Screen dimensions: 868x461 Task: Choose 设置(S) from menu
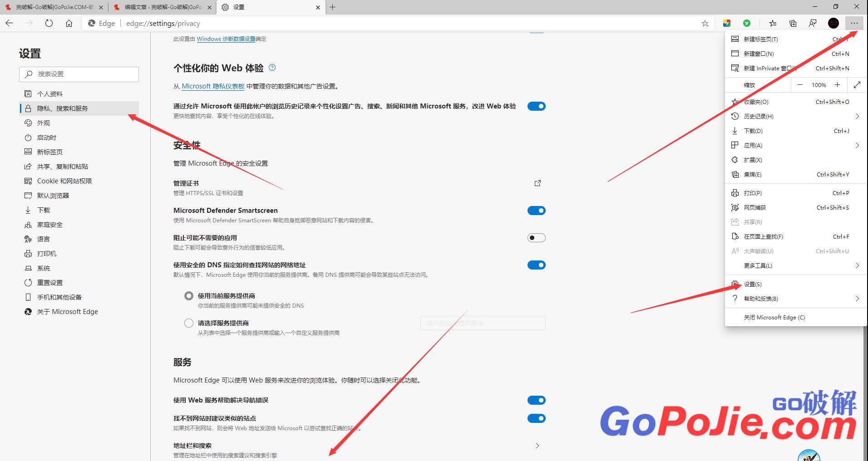coord(796,284)
